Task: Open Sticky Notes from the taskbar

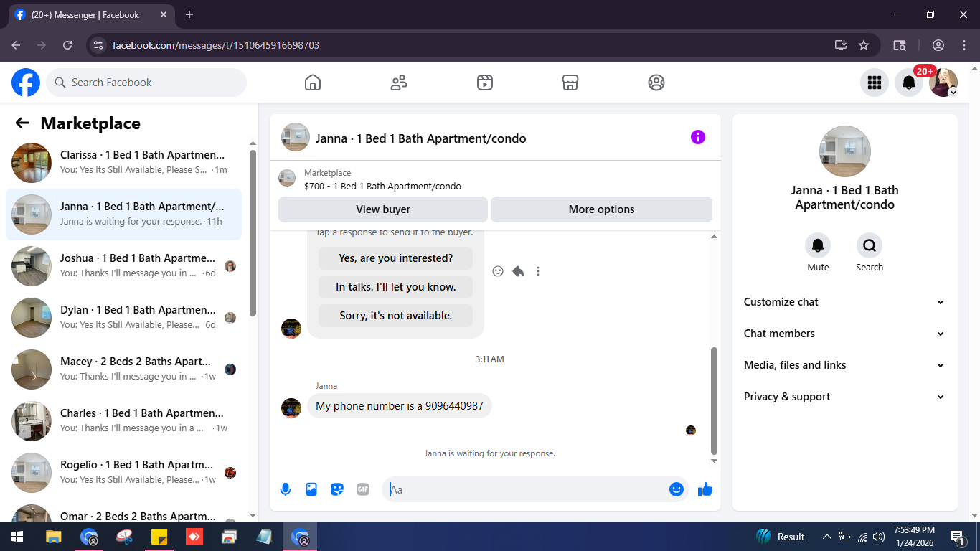Action: [159, 537]
